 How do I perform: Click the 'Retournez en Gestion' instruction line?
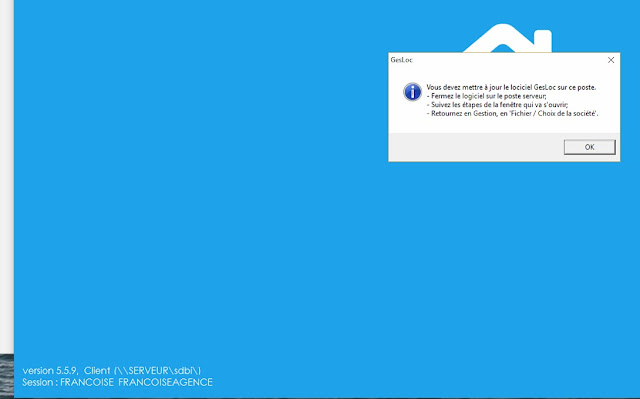512,114
